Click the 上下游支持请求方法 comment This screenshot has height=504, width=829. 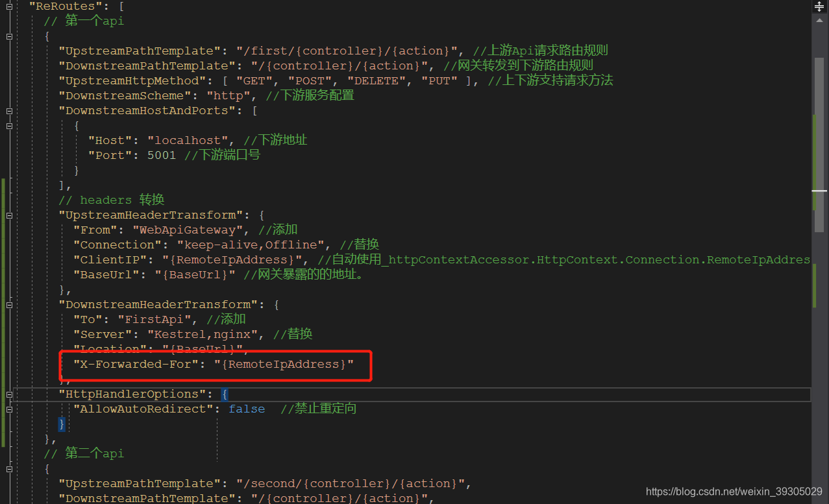[x=551, y=80]
